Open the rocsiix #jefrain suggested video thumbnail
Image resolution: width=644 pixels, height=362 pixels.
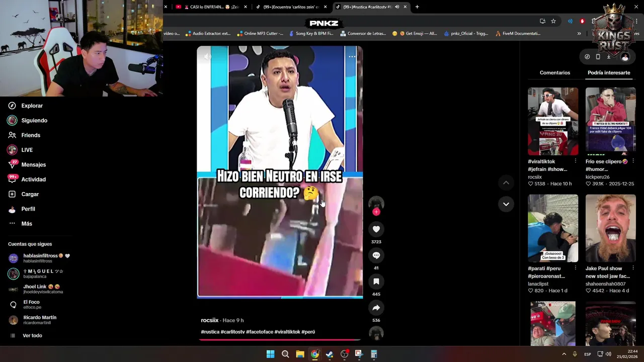click(553, 121)
